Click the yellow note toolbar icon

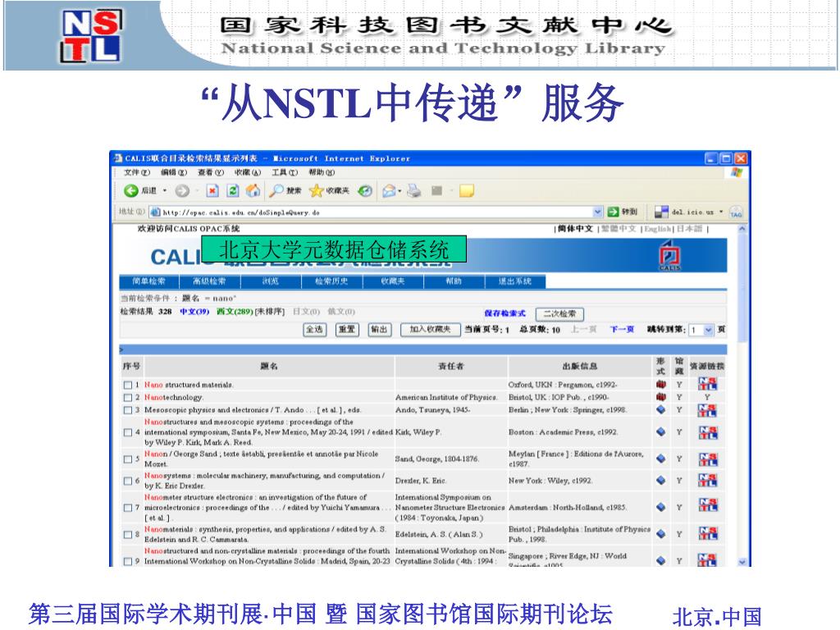[467, 190]
